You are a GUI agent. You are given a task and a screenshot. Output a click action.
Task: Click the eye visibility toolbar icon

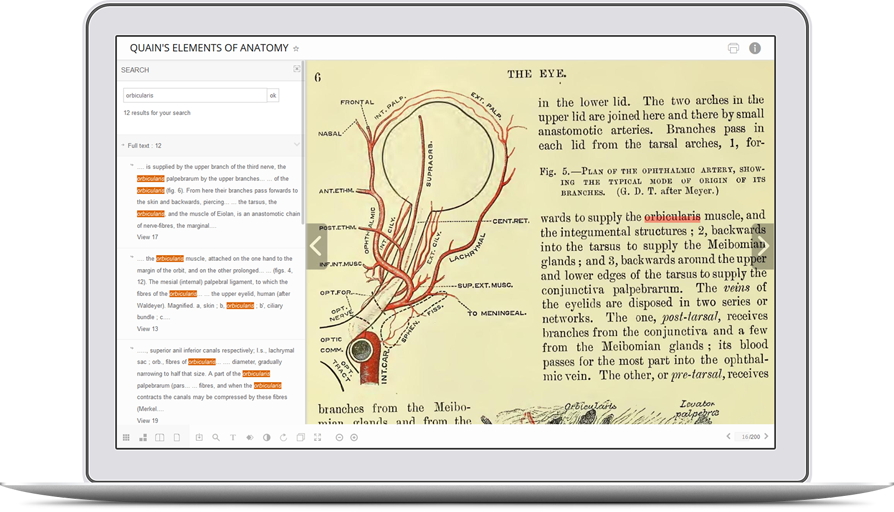[250, 437]
